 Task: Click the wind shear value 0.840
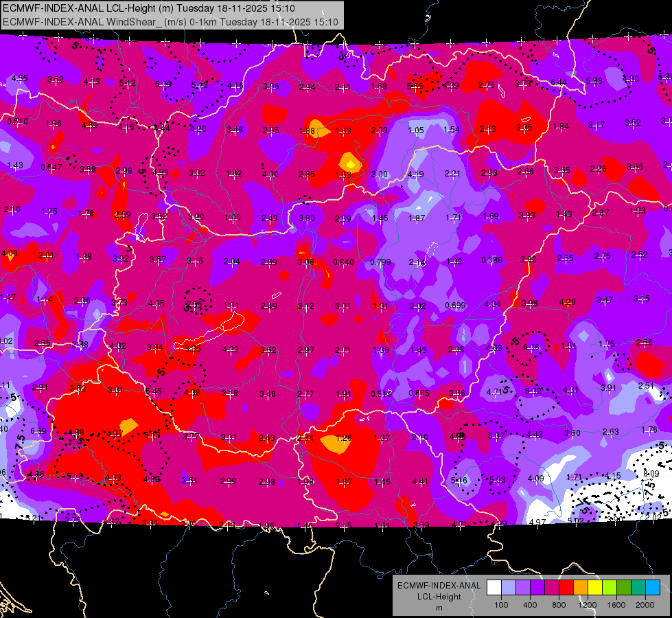343,262
